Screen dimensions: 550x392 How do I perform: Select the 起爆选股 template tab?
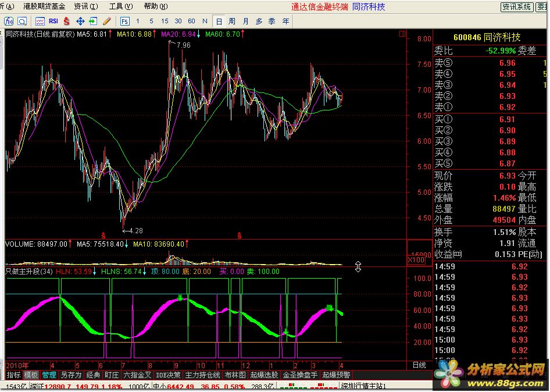click(x=264, y=375)
